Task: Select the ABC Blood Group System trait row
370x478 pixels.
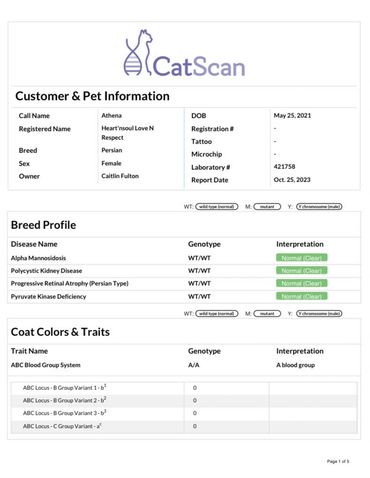Action: tap(184, 365)
